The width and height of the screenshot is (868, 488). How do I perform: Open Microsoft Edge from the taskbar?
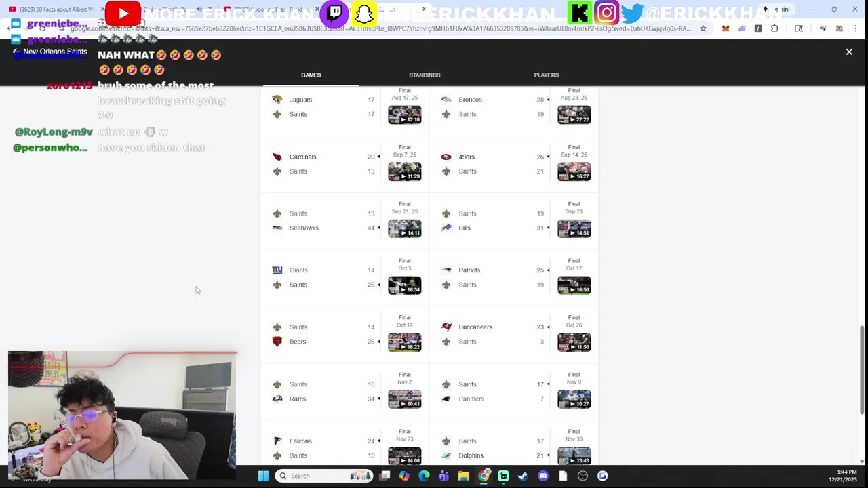pyautogui.click(x=424, y=476)
